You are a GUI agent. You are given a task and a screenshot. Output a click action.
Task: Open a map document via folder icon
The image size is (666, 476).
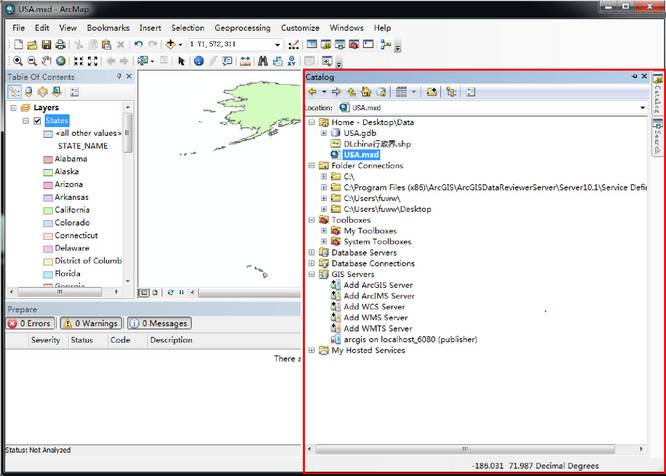click(x=32, y=45)
